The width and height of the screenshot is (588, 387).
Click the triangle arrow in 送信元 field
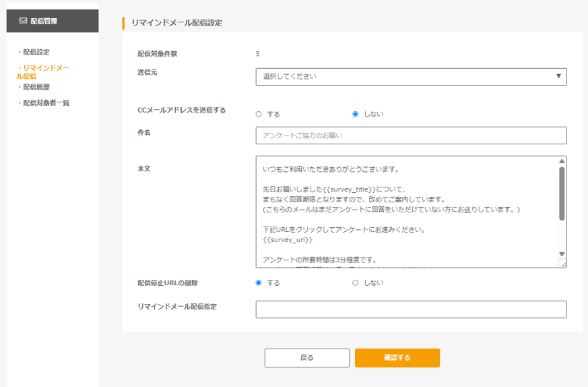pos(558,76)
